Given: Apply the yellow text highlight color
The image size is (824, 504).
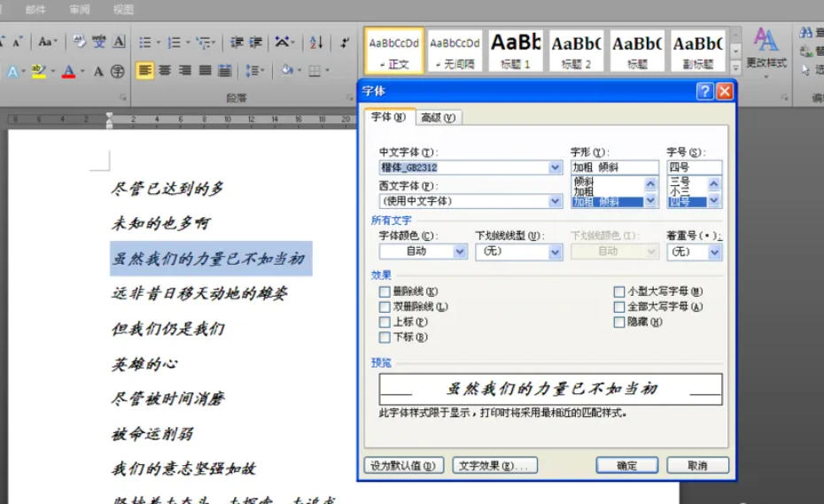Looking at the screenshot, I should click(38, 71).
